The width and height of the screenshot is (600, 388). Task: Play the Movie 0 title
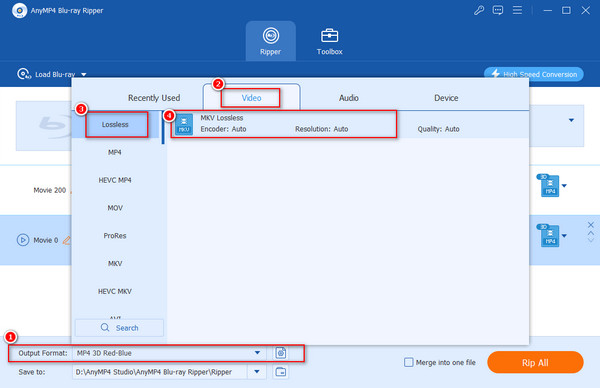[23, 240]
